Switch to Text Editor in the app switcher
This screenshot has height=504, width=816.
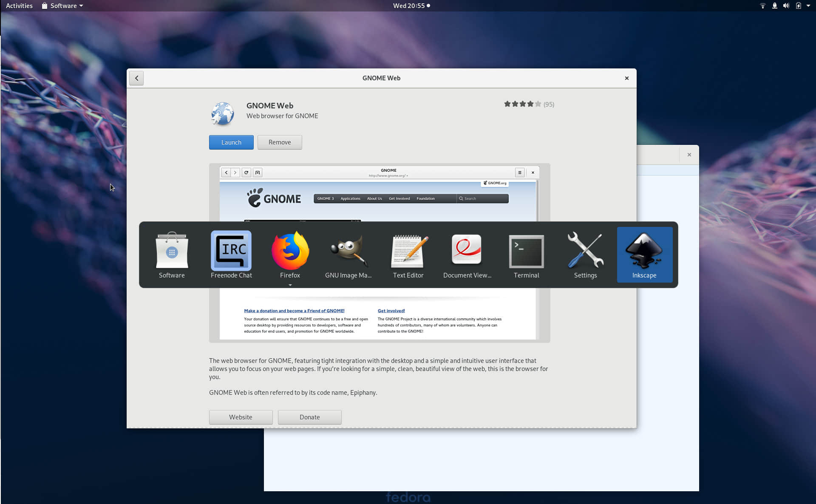click(x=408, y=255)
